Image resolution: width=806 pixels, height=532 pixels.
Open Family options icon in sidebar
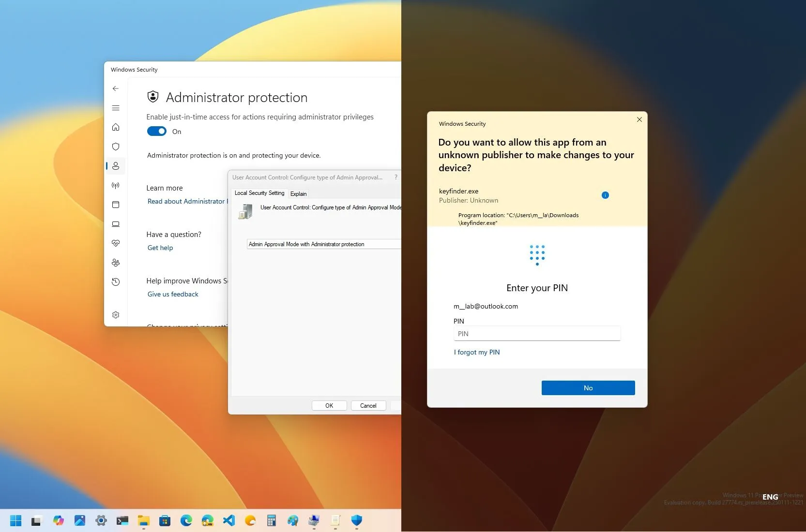(115, 263)
